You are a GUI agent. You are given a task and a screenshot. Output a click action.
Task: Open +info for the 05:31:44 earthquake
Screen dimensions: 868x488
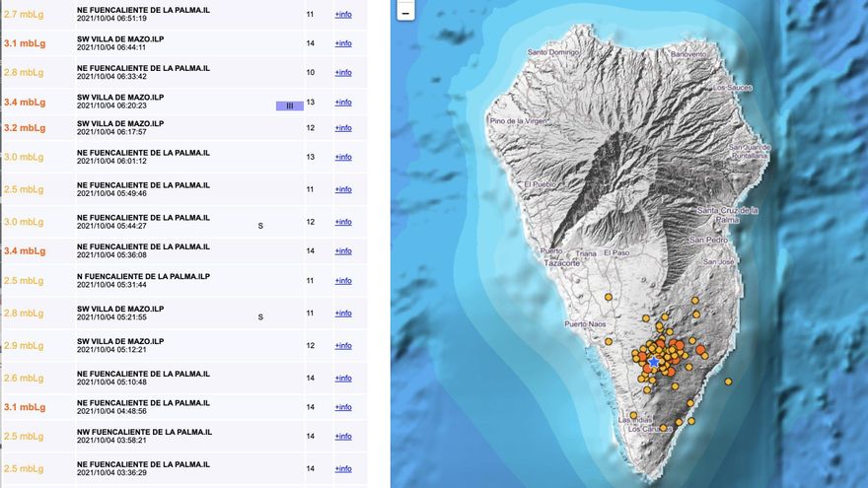343,281
